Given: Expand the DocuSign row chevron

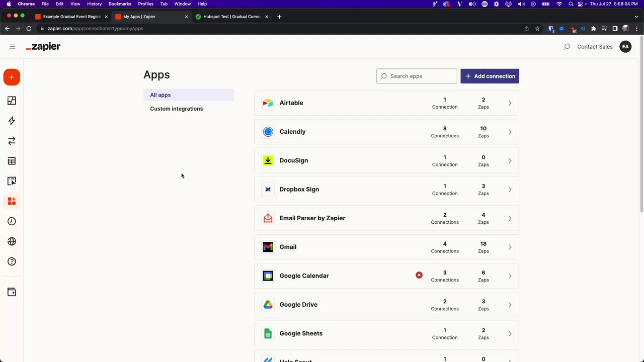Looking at the screenshot, I should click(x=510, y=161).
